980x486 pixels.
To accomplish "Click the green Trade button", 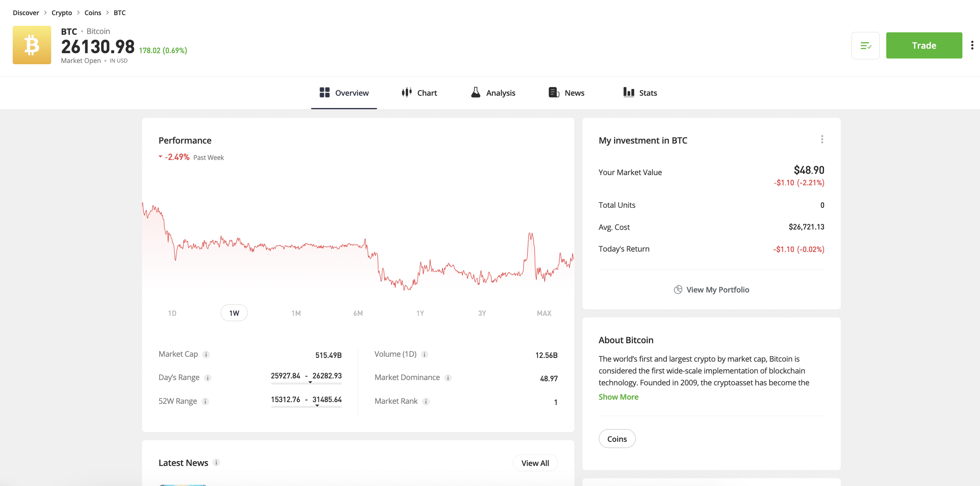I will point(924,45).
